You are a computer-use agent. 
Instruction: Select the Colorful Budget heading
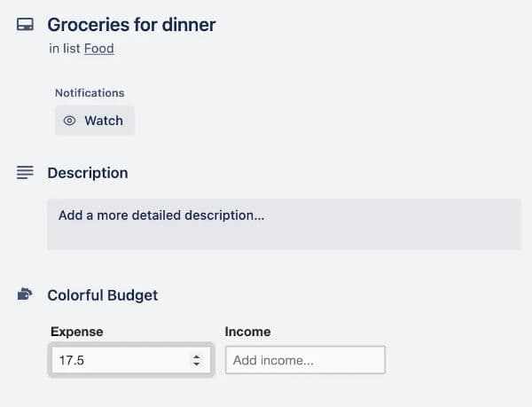[103, 295]
